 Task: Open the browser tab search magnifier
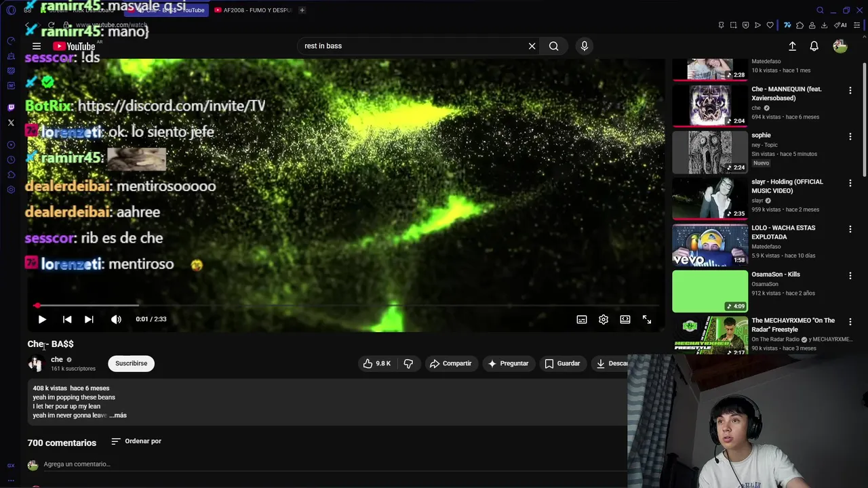tap(820, 10)
